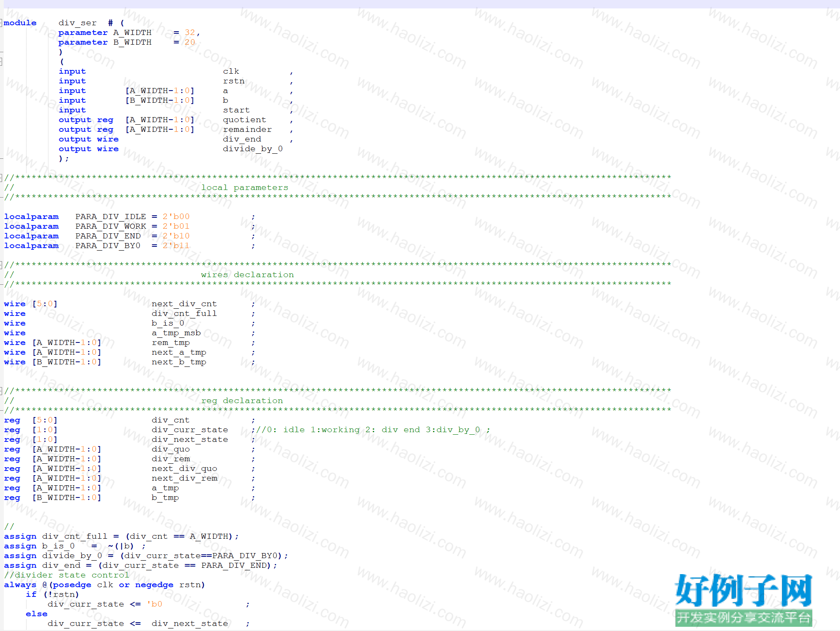Click 'div_cnt_full' in the wire declarations

click(x=185, y=313)
